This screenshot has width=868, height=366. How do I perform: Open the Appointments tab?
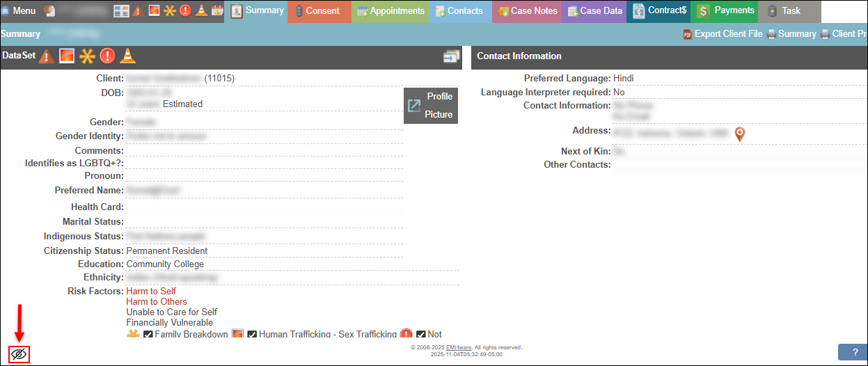pos(390,11)
